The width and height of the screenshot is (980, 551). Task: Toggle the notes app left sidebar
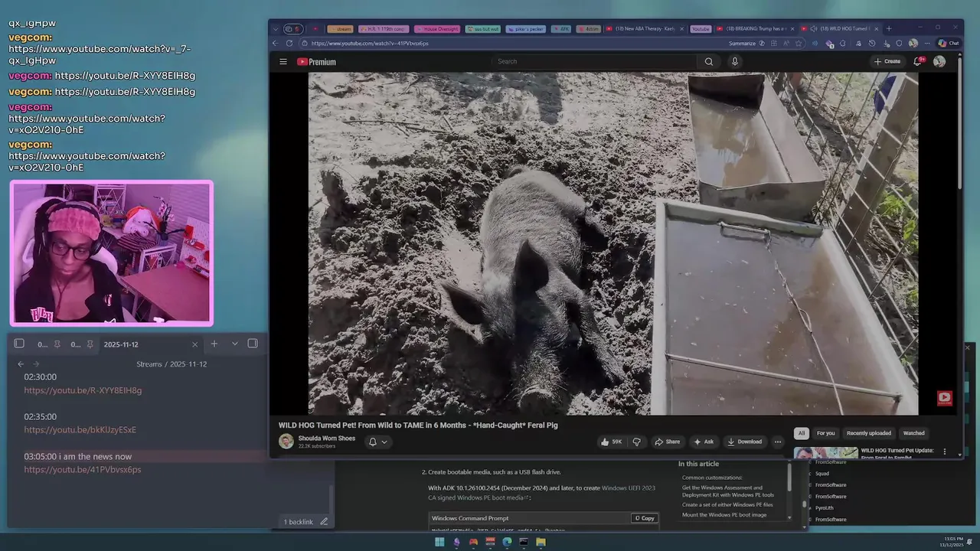(x=19, y=344)
